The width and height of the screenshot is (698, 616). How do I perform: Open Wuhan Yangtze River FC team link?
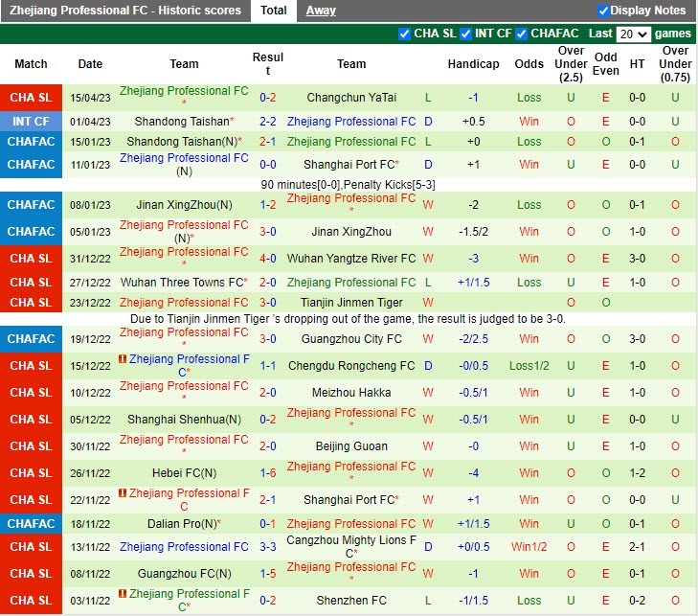351,259
